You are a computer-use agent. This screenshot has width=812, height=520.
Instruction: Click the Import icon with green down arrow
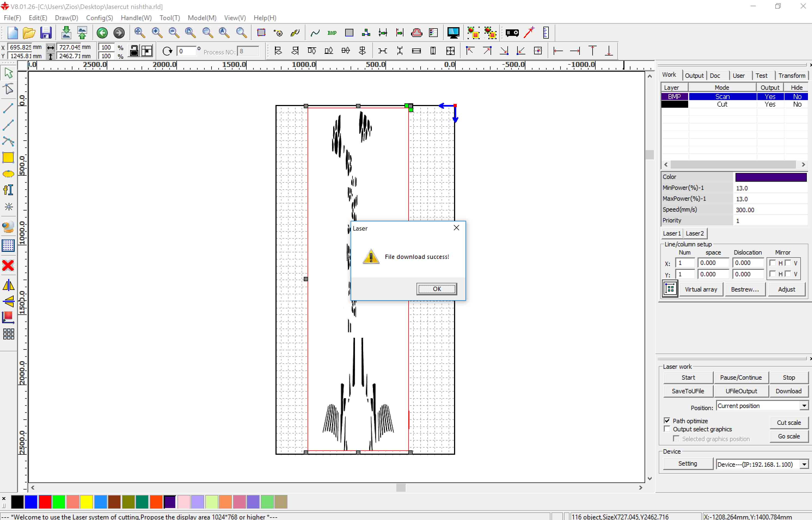tap(66, 33)
